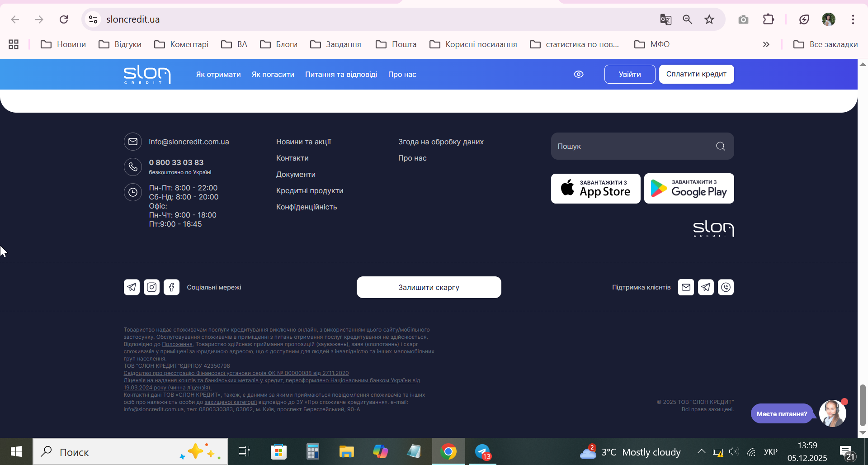Open the Кредитні продукти footer link
Image resolution: width=868 pixels, height=465 pixels.
tap(310, 190)
